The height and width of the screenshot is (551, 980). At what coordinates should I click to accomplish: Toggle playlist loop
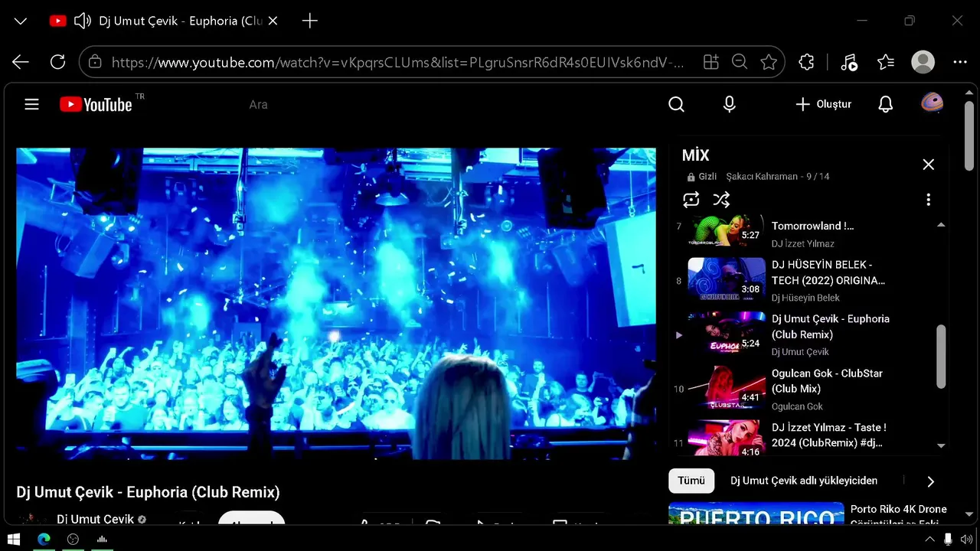point(691,200)
